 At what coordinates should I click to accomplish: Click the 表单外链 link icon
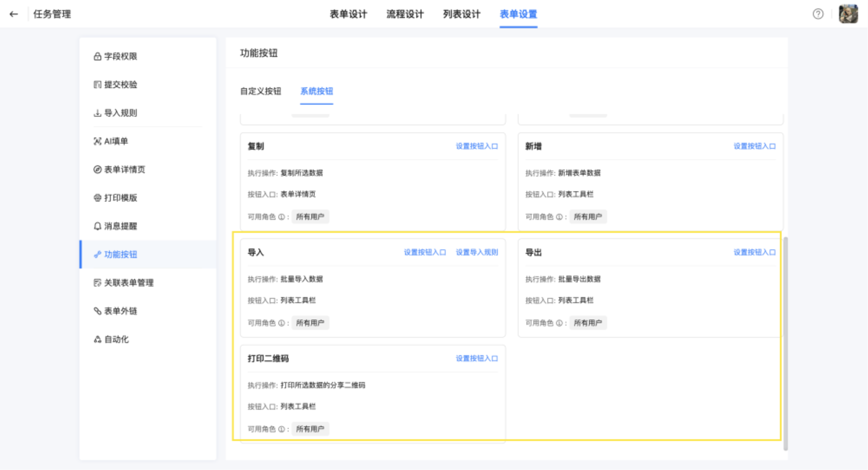97,311
